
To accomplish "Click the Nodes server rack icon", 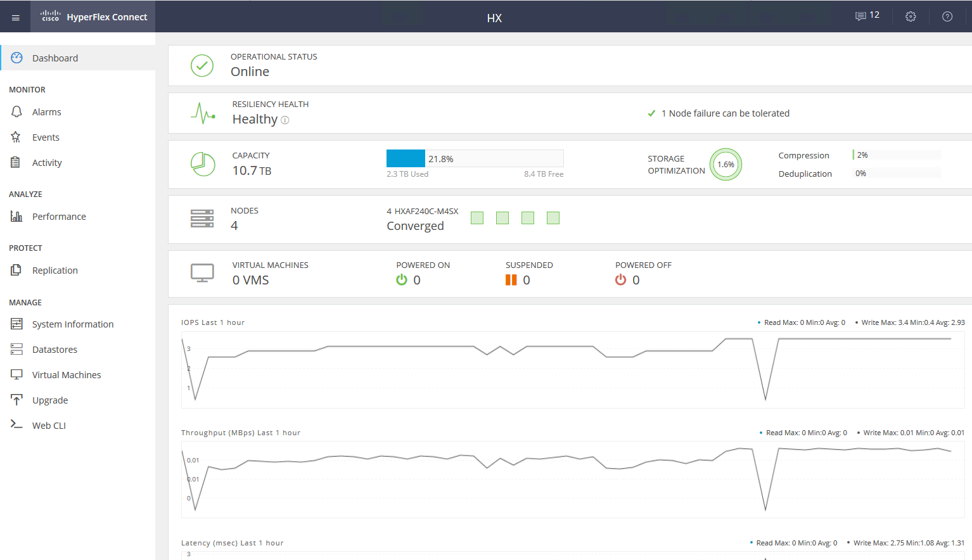I will click(202, 219).
